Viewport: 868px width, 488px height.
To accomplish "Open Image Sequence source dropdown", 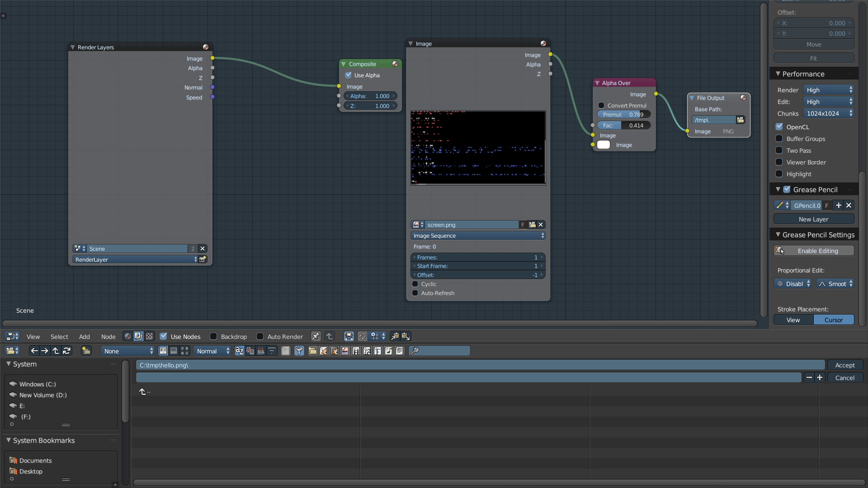I will [478, 235].
